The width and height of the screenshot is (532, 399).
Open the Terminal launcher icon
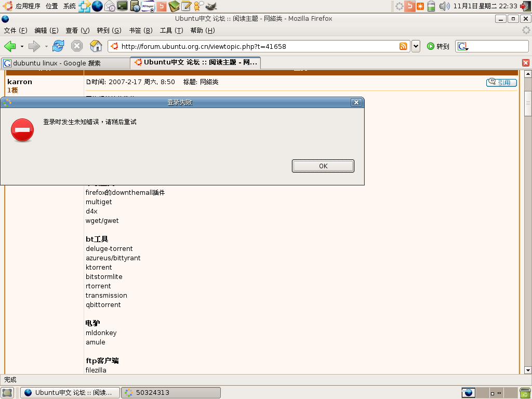coord(122,6)
